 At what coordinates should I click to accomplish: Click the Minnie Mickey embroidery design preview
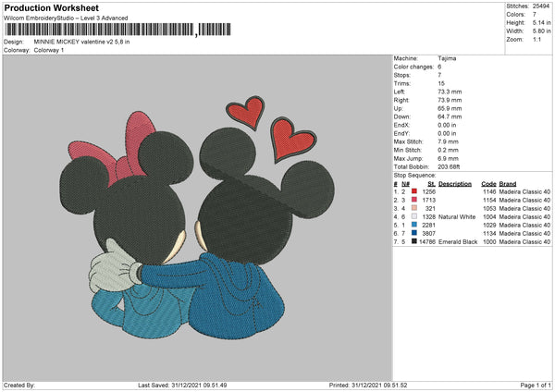[x=197, y=217]
